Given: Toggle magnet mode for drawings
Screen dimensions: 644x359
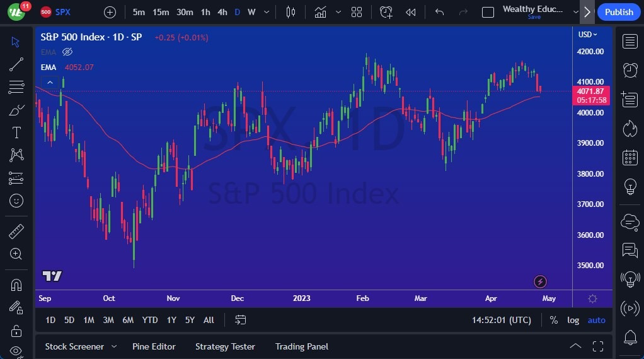Looking at the screenshot, I should (16, 285).
